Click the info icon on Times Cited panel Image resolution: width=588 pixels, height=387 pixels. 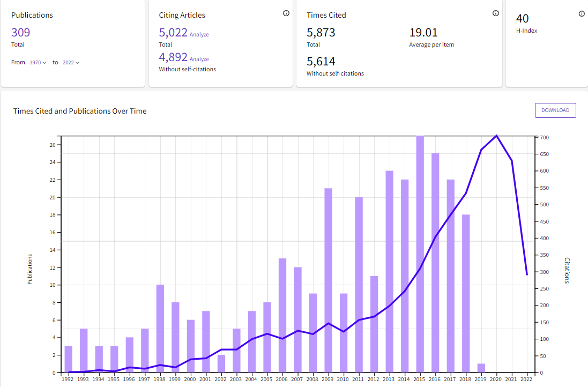click(495, 13)
